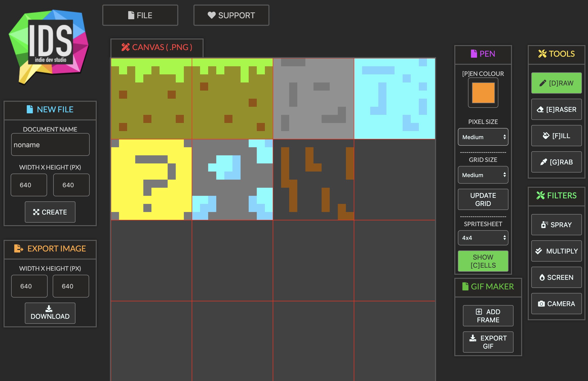
Task: Edit the New File height field
Action: pyautogui.click(x=71, y=185)
